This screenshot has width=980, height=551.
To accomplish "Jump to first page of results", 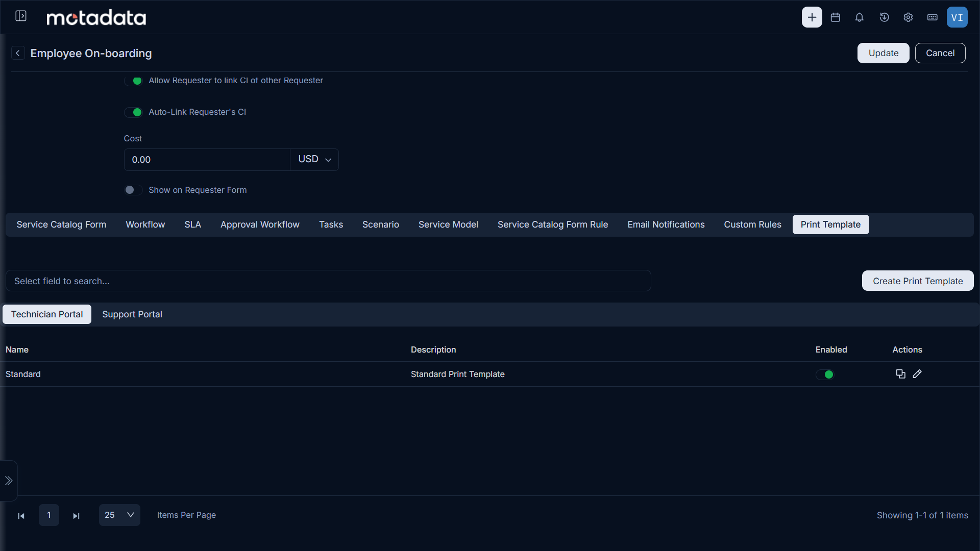I will point(21,516).
